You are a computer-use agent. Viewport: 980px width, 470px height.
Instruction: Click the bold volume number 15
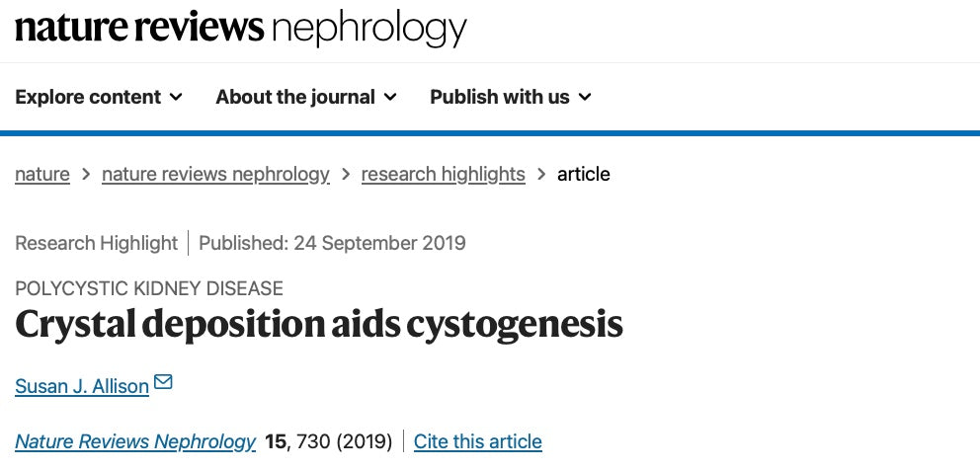tap(275, 441)
